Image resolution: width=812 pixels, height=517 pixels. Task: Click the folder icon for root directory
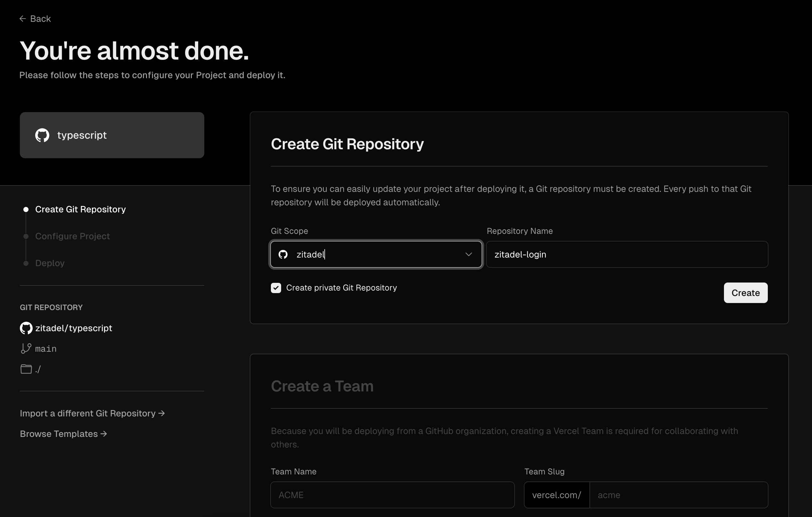(26, 369)
